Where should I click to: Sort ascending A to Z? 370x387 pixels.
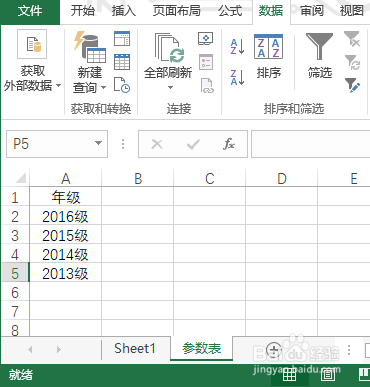pos(238,46)
